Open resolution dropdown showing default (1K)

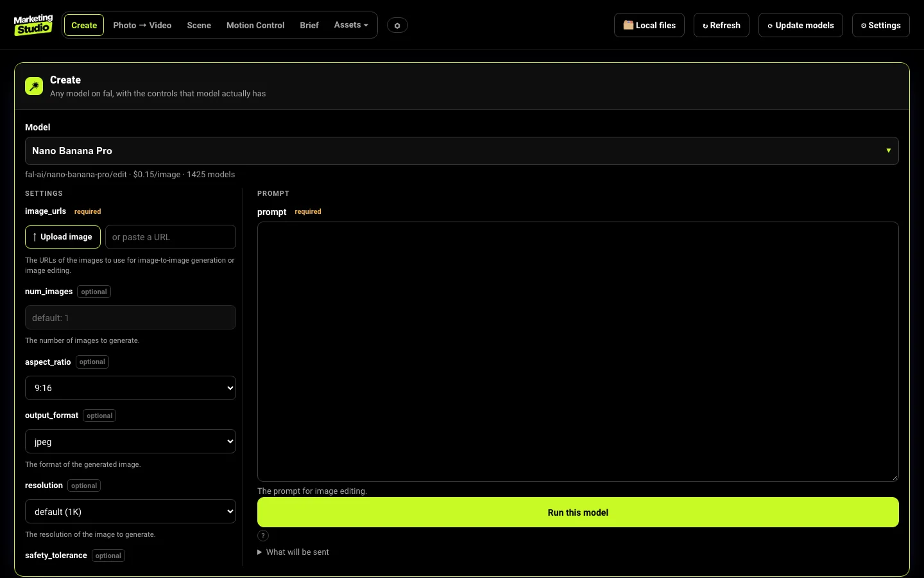tap(130, 511)
